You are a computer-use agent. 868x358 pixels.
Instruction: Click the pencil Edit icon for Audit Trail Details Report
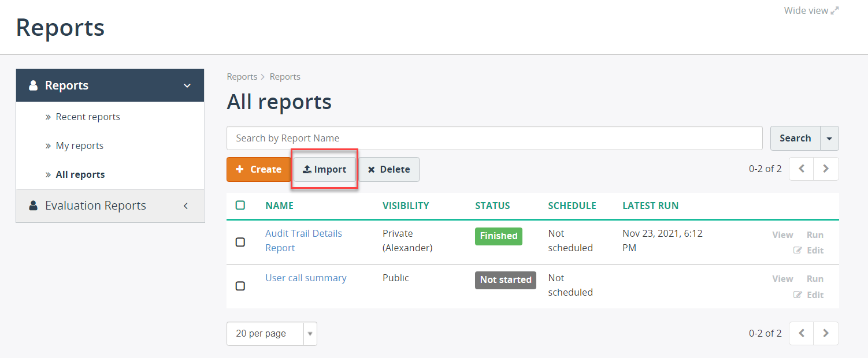pos(797,251)
